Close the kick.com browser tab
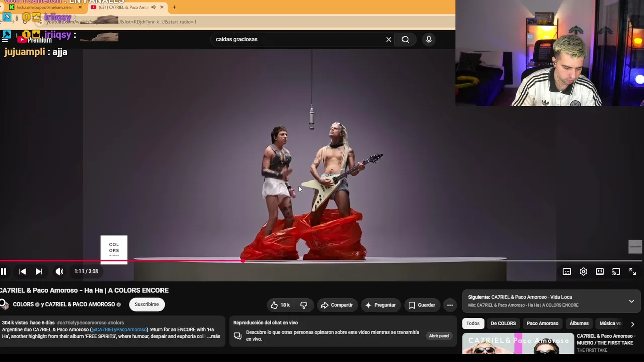The width and height of the screenshot is (644, 362). pos(80,7)
